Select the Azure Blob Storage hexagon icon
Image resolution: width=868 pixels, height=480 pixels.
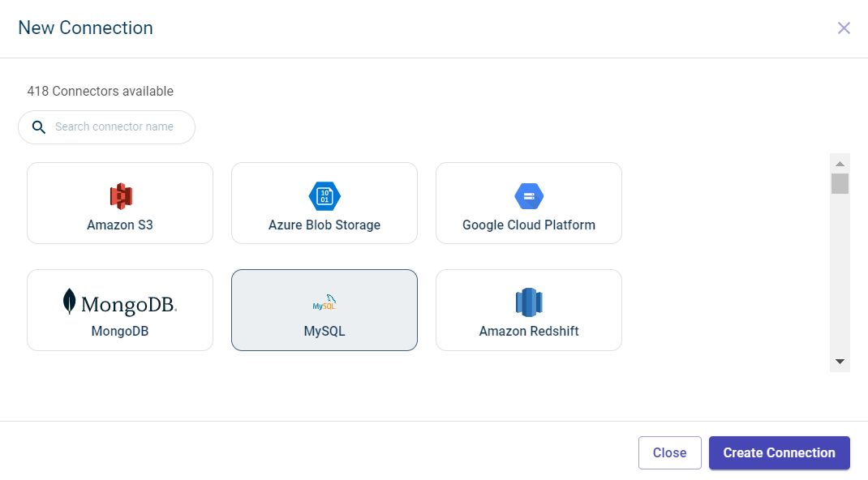(324, 196)
